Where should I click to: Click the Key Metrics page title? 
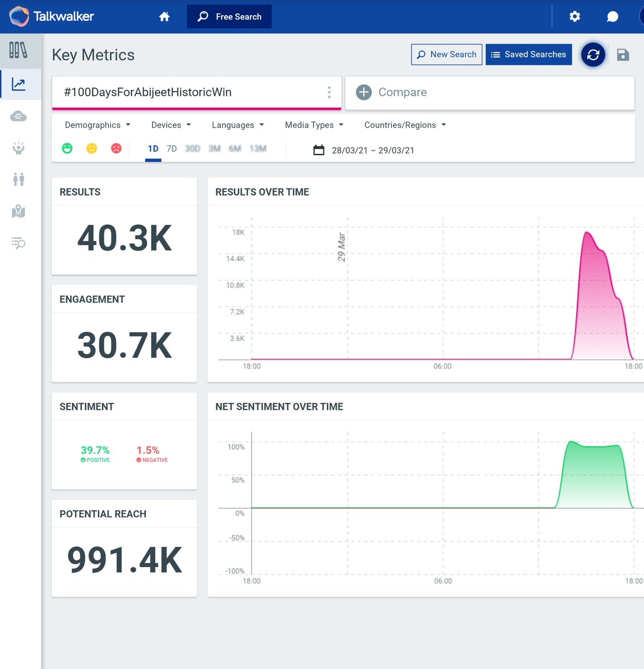(93, 55)
